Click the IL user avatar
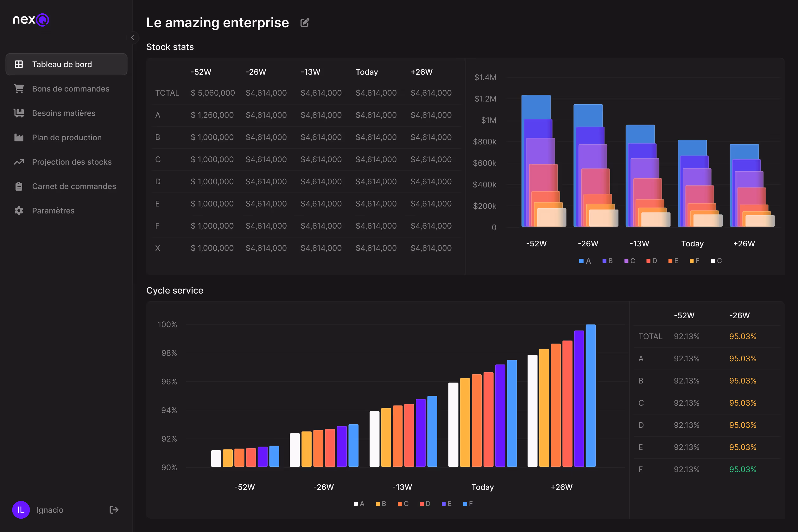Image resolution: width=798 pixels, height=532 pixels. [x=21, y=510]
